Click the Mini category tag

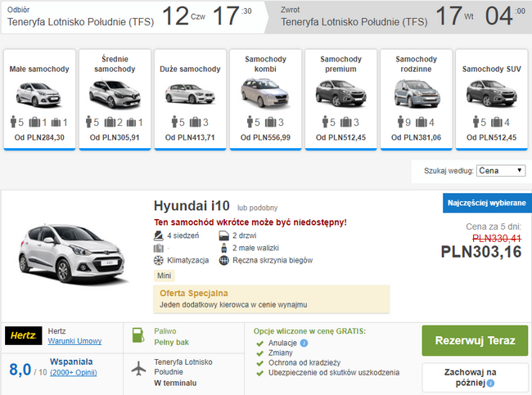[x=165, y=276]
